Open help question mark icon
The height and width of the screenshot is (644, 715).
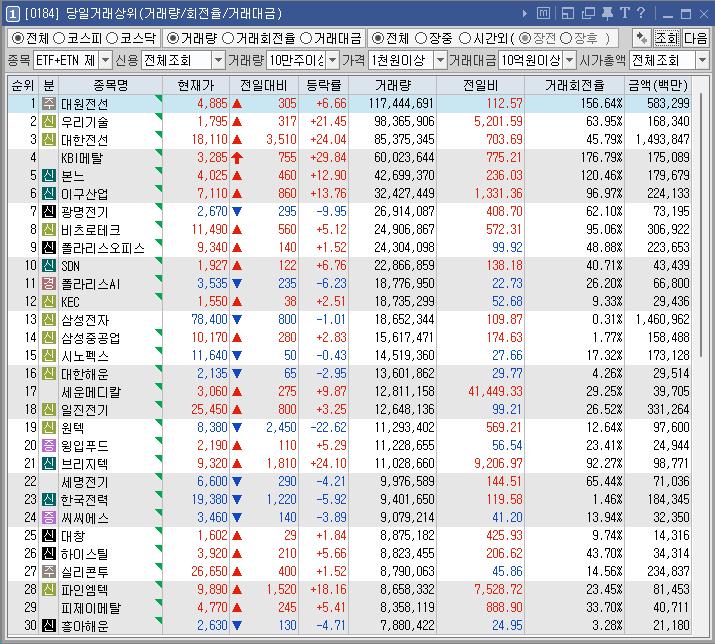(x=641, y=13)
